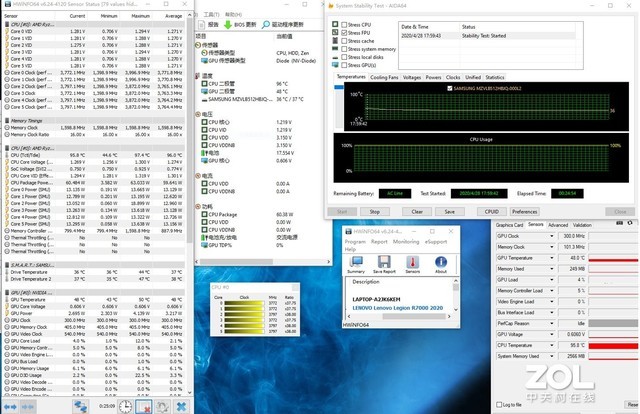640x414 pixels.
Task: Switch to the Cooling Fans tab
Action: [x=383, y=77]
